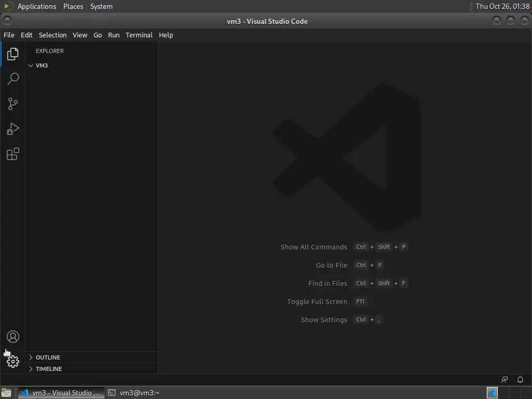
Task: Click the Find in Files label
Action: tap(328, 283)
